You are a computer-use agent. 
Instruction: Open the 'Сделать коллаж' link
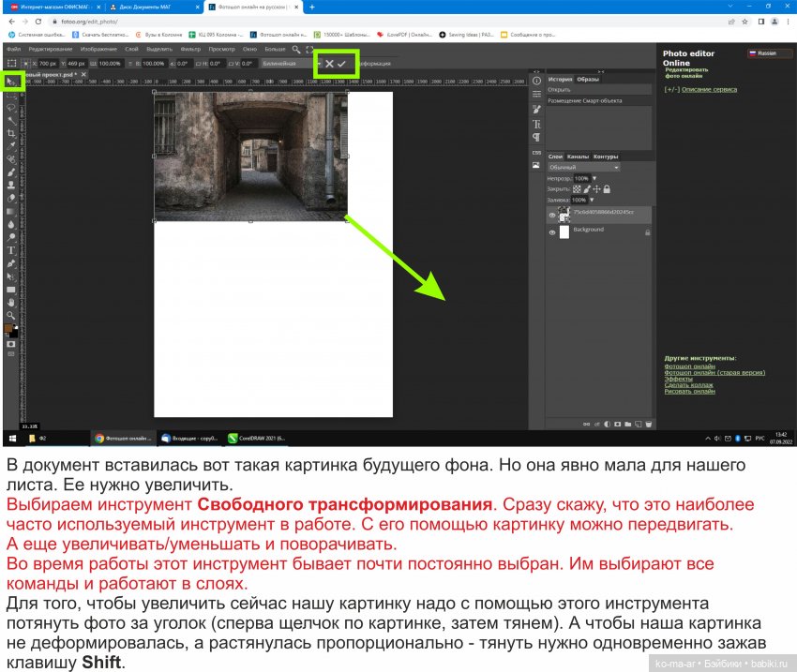[689, 384]
